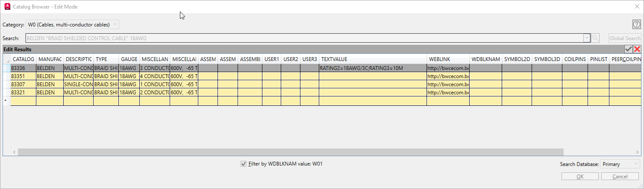The height and width of the screenshot is (189, 644).
Task: Click the RATING2=18AWG/3C TEXTVALUE cell
Action: point(373,68)
